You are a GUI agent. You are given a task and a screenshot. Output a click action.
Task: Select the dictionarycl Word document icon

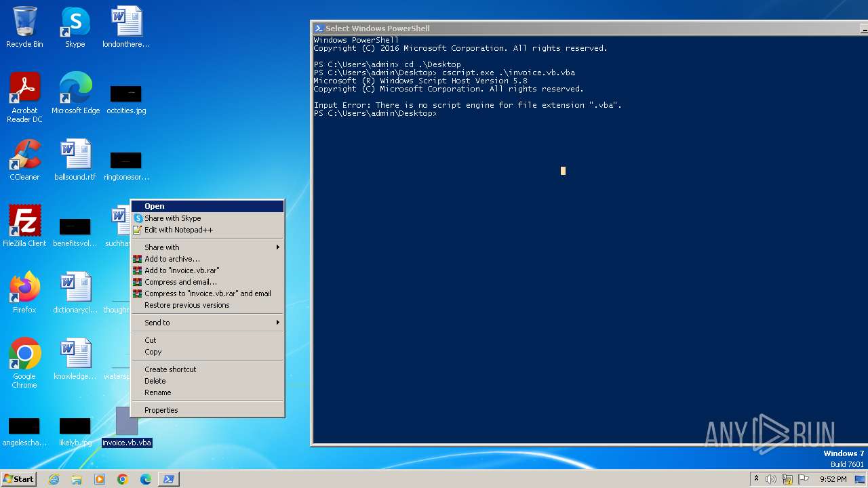(x=75, y=293)
